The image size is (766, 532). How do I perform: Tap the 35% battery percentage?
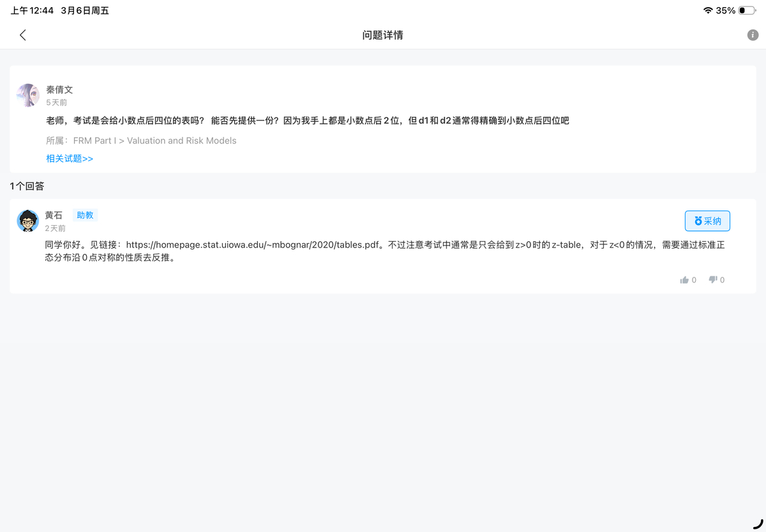[726, 10]
